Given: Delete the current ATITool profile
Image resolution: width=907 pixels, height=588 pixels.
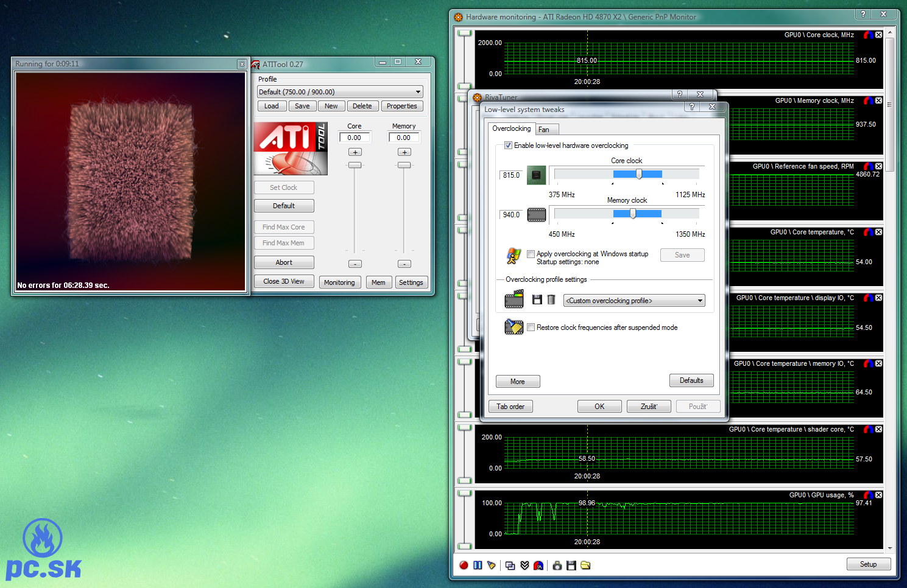Looking at the screenshot, I should pos(362,106).
